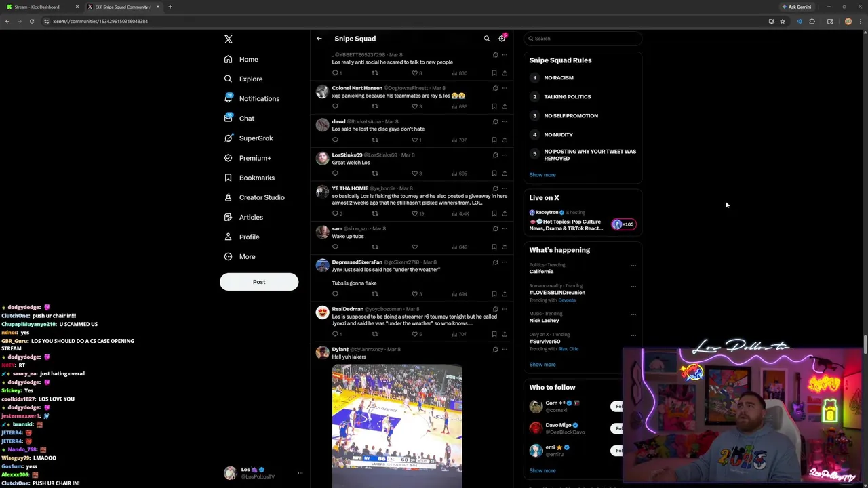Open account menu dots beside LosPollosTV
The width and height of the screenshot is (868, 488).
click(300, 473)
